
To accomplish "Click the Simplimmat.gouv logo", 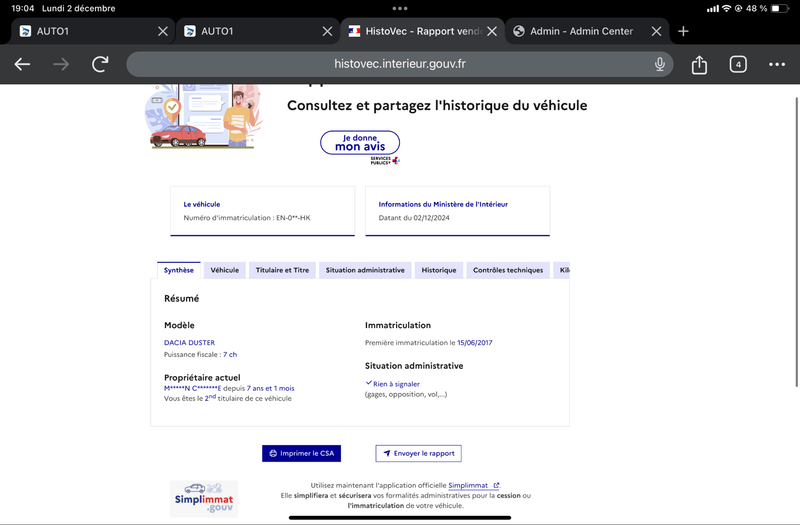I will (x=204, y=499).
